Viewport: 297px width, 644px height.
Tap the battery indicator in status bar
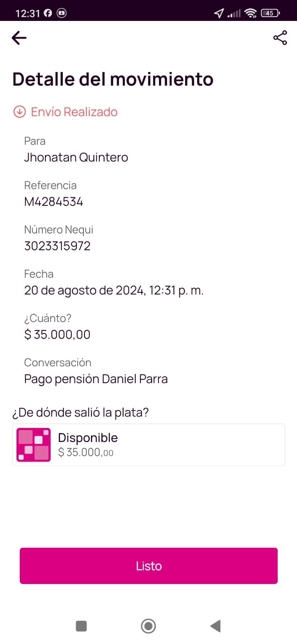pyautogui.click(x=270, y=13)
